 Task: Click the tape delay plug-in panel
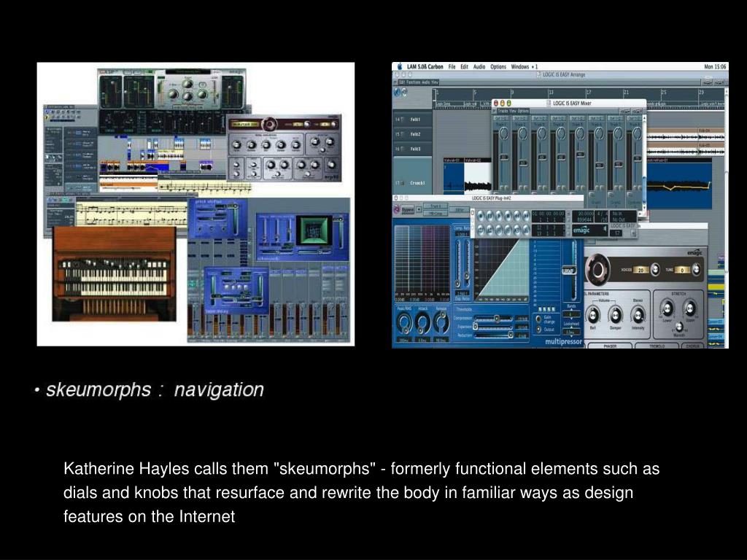coord(236,290)
